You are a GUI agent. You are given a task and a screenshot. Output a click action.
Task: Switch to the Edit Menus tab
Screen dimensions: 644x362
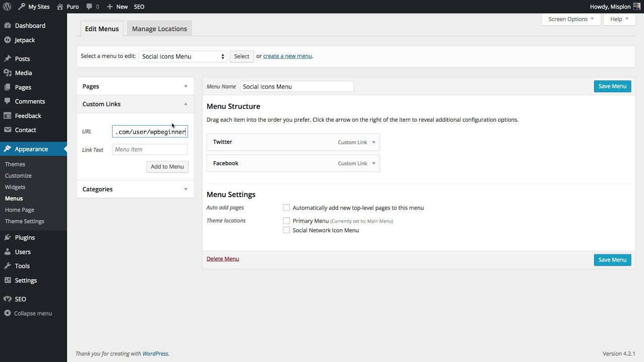click(102, 29)
